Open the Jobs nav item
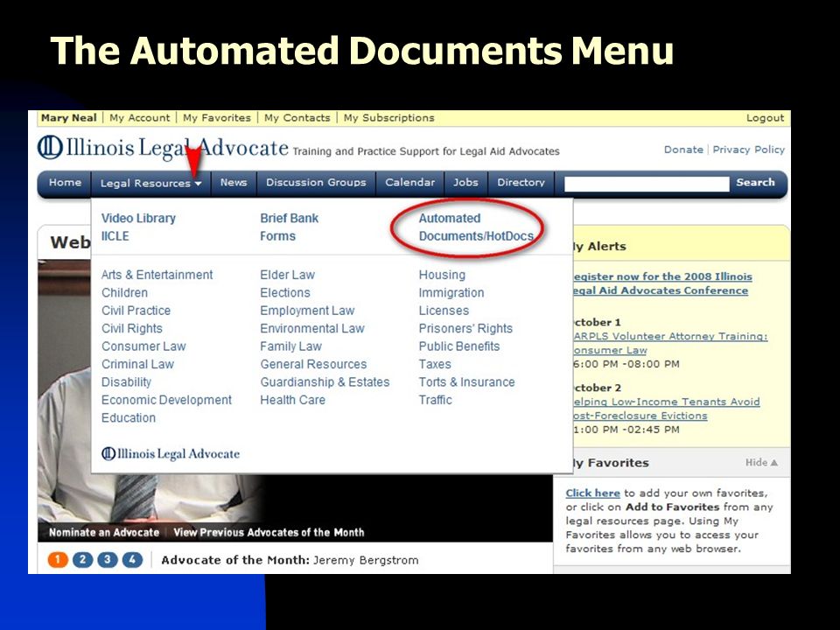The height and width of the screenshot is (630, 840). [x=465, y=183]
